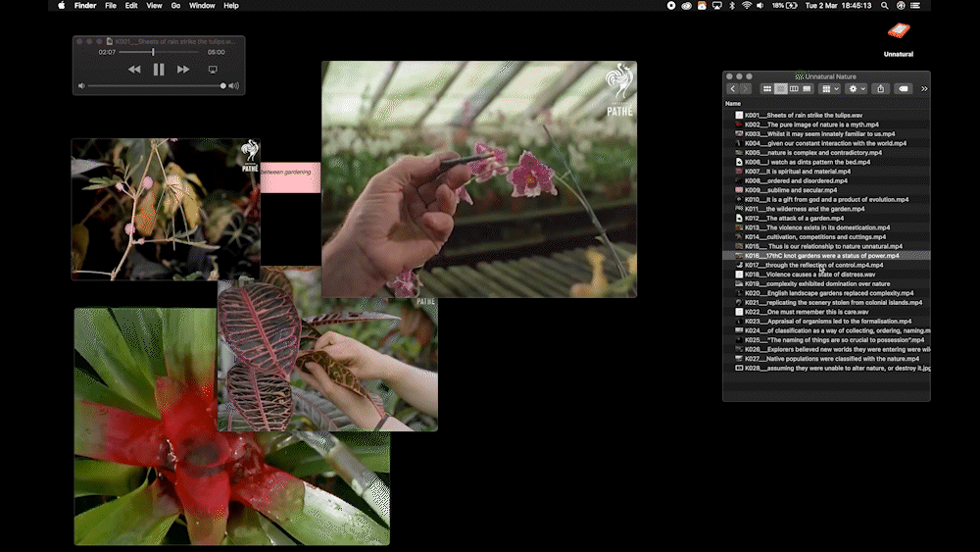Mute using the left speaker icon
The width and height of the screenshot is (980, 552).
click(82, 86)
